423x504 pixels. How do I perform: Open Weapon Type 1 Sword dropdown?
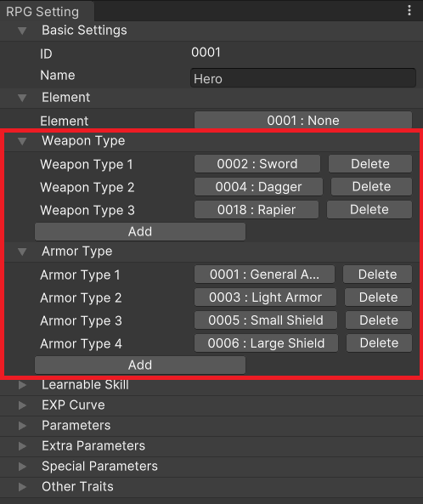[257, 164]
